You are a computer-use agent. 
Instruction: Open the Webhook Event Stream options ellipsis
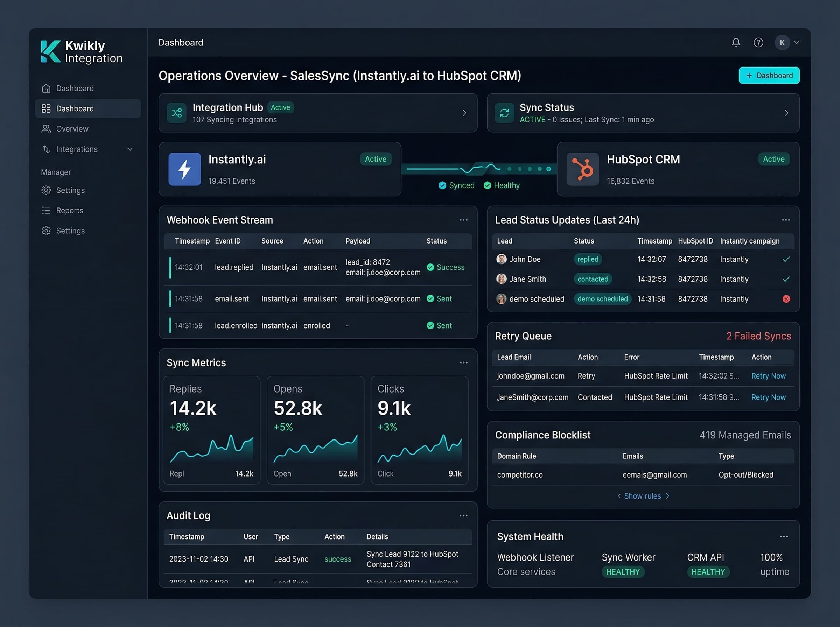[463, 220]
